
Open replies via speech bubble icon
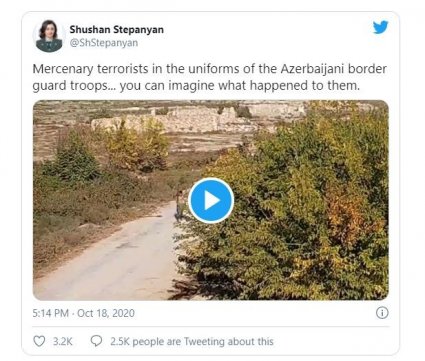[x=96, y=341]
